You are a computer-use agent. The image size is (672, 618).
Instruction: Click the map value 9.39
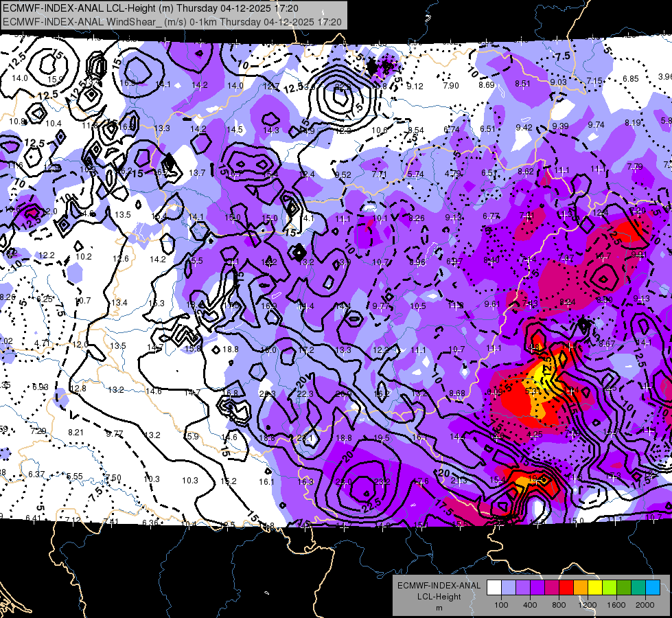pyautogui.click(x=560, y=126)
